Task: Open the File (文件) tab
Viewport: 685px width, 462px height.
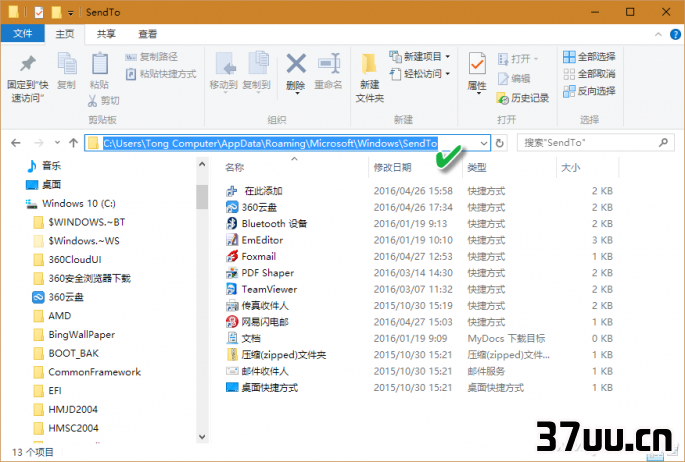Action: [23, 34]
